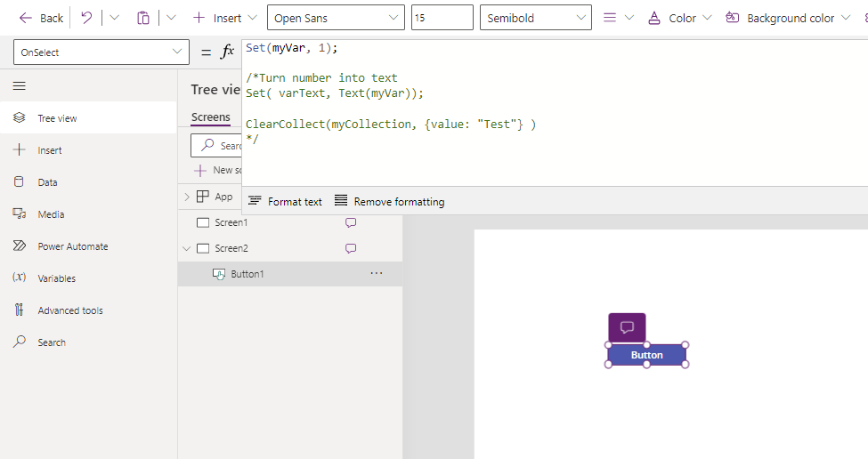Open the Insert pane from the sidebar

88,149
